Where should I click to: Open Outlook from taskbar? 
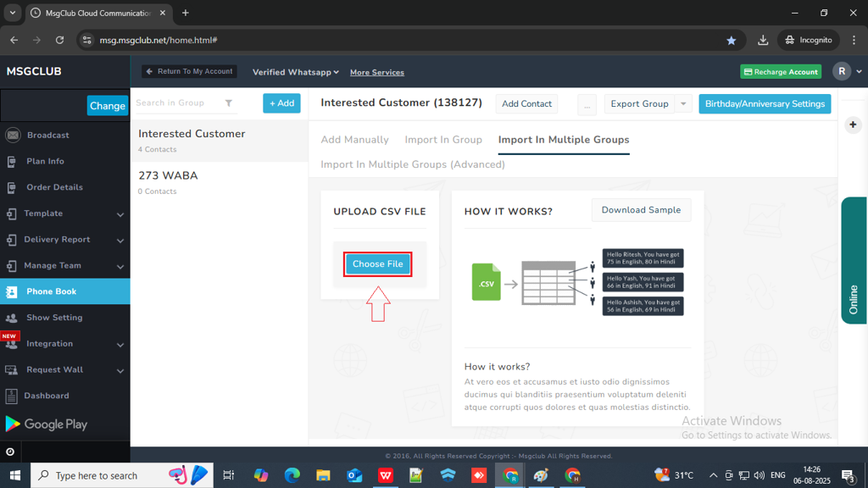coord(354,475)
